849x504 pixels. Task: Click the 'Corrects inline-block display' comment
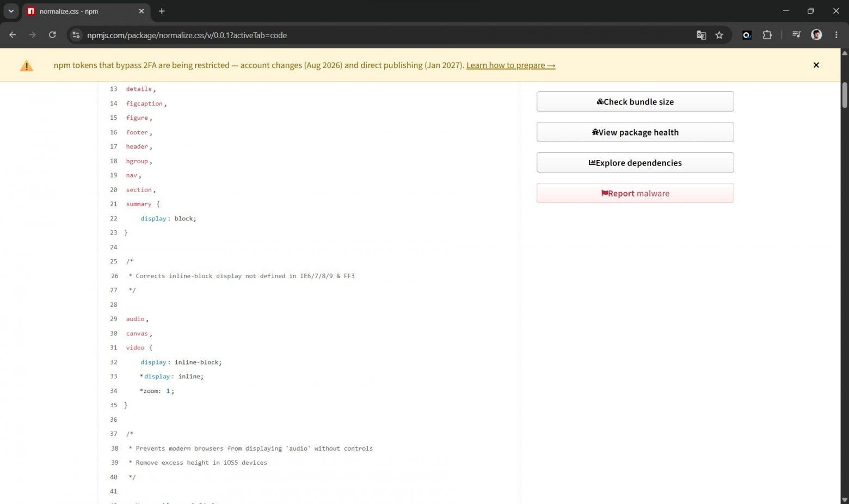[242, 276]
